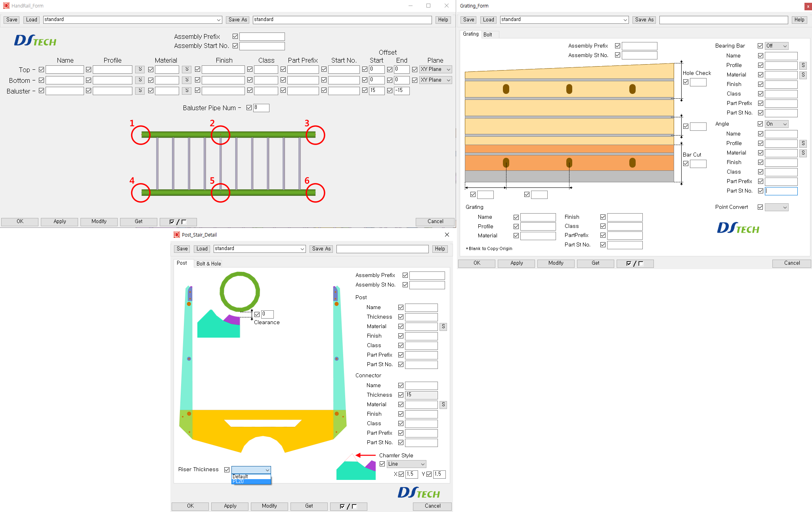The width and height of the screenshot is (812, 512).
Task: Open Chamfer Style Line dropdown
Action: point(406,464)
